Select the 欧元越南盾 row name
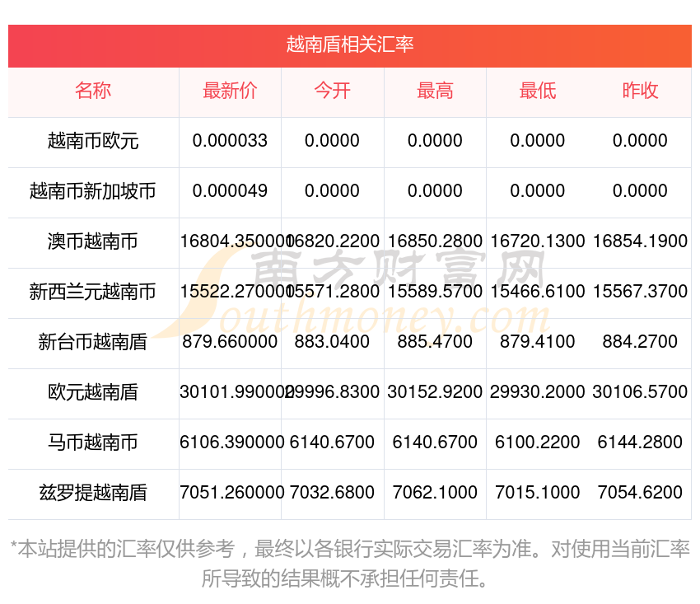The width and height of the screenshot is (700, 604). click(x=93, y=392)
